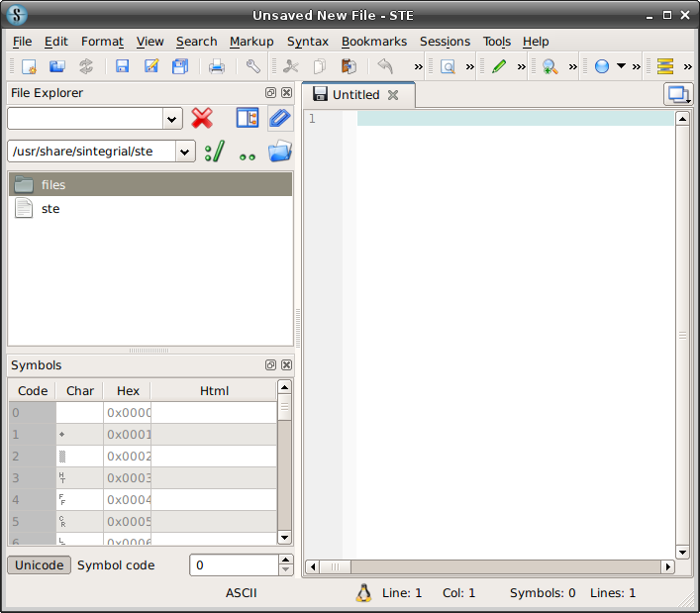Click the New file toolbar icon
Viewport: 700px width, 613px height.
(x=29, y=66)
